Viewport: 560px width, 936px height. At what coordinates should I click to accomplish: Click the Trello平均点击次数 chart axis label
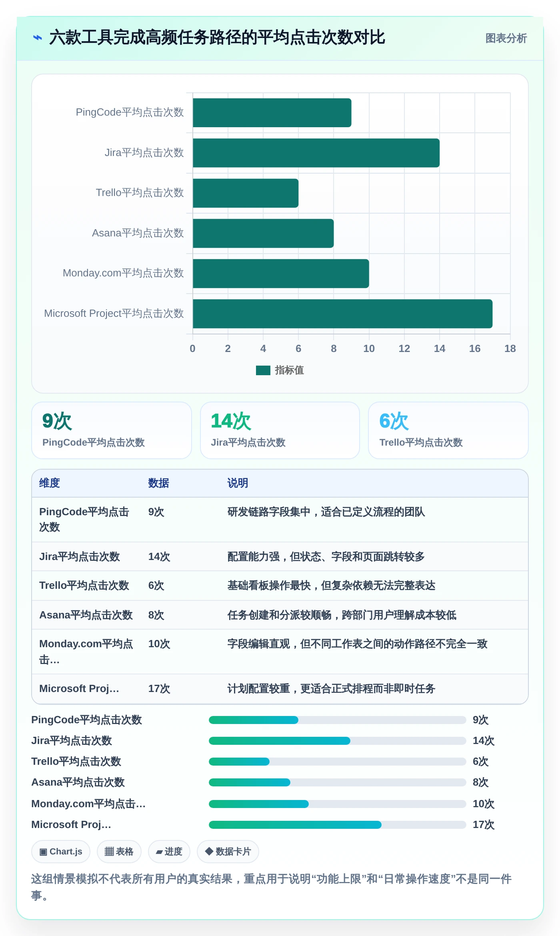(x=140, y=193)
